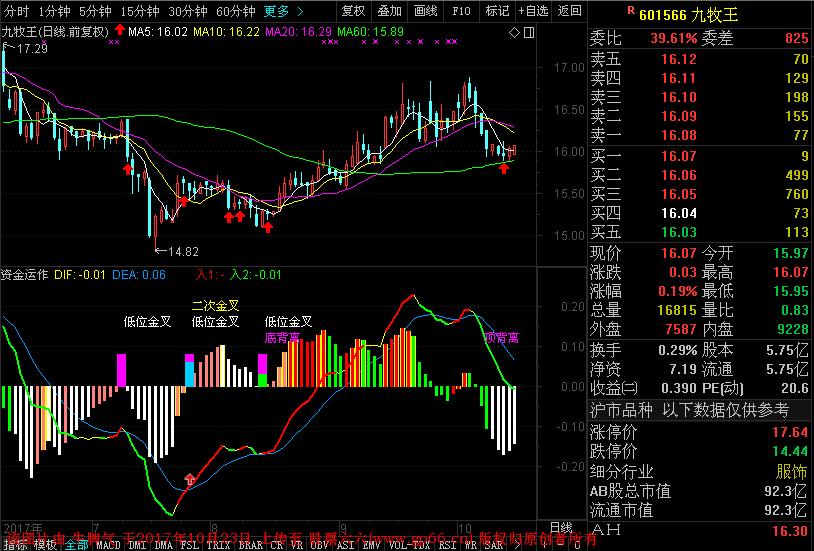The image size is (814, 551).
Task: Click the 现价 value 16.07
Action: [679, 253]
